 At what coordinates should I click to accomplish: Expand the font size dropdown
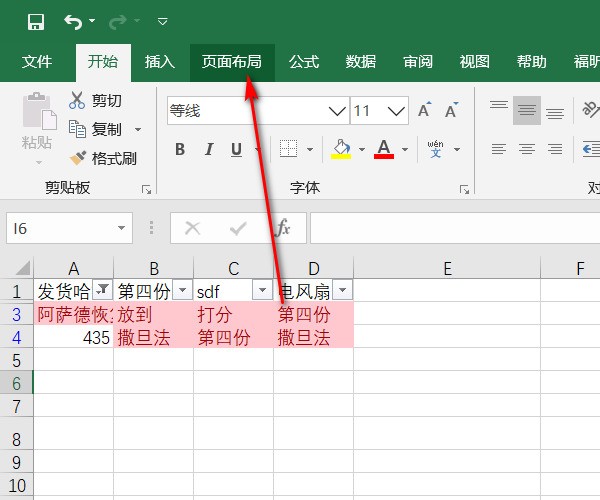click(396, 111)
